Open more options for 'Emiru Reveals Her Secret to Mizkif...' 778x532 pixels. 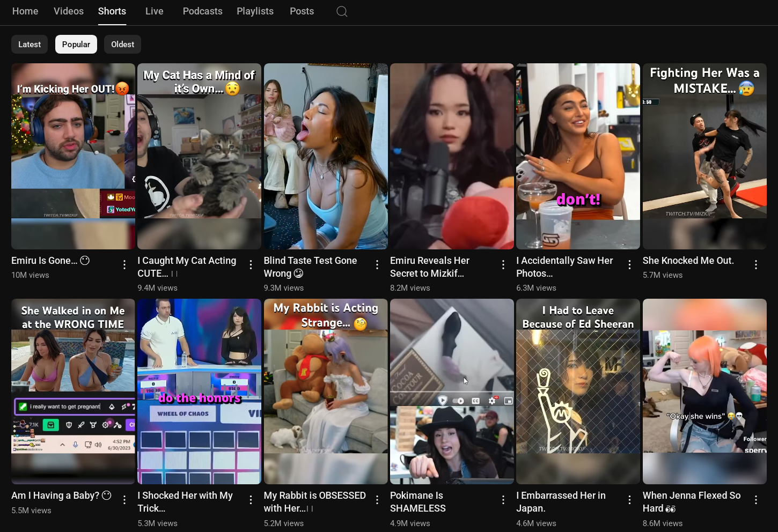click(503, 264)
